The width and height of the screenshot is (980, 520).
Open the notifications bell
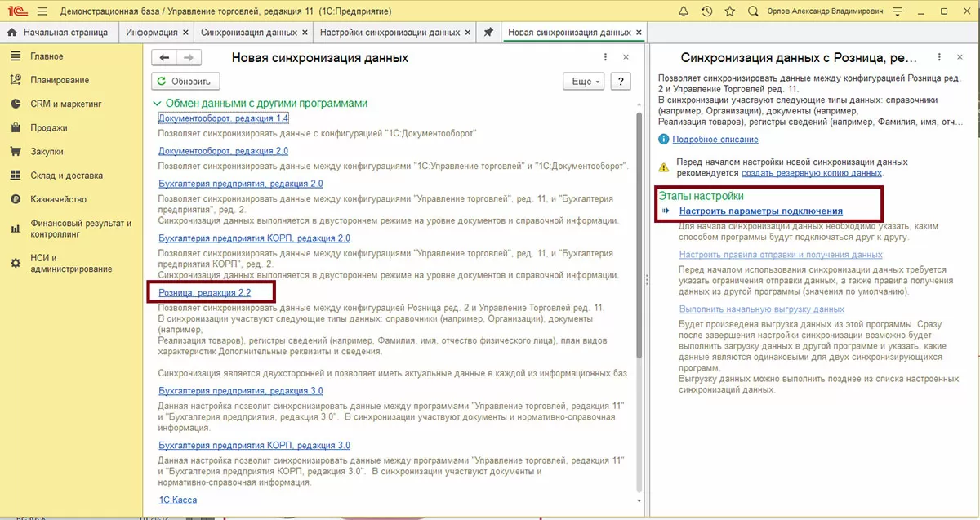[x=684, y=11]
